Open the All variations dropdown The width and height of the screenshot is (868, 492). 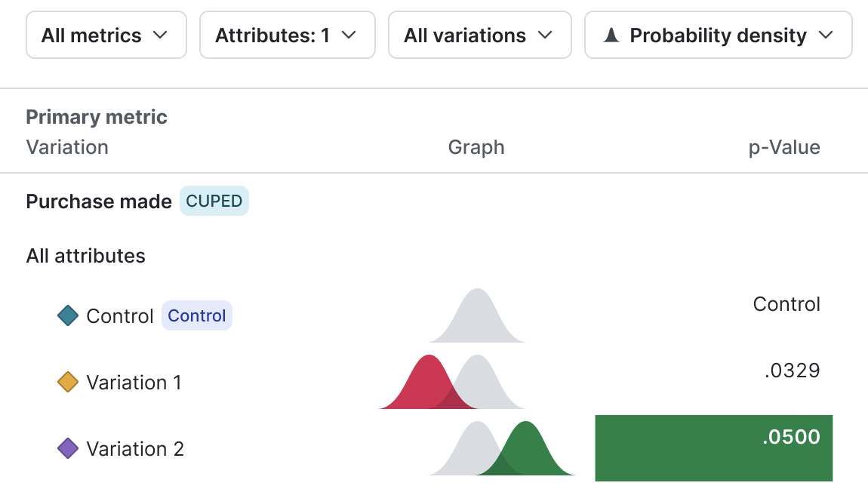pos(479,35)
